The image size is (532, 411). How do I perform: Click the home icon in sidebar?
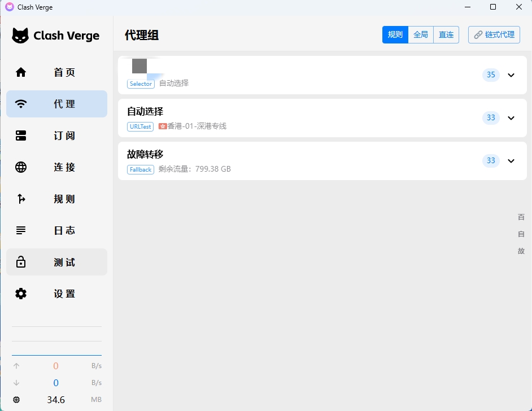click(21, 72)
